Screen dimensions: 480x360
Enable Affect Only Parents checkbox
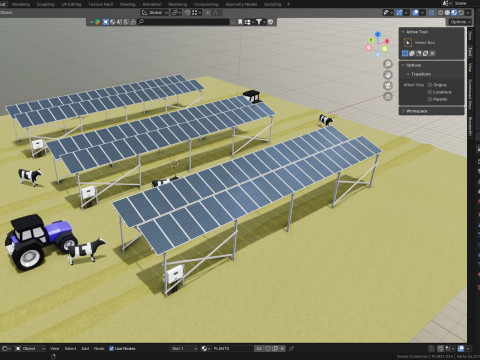click(430, 99)
